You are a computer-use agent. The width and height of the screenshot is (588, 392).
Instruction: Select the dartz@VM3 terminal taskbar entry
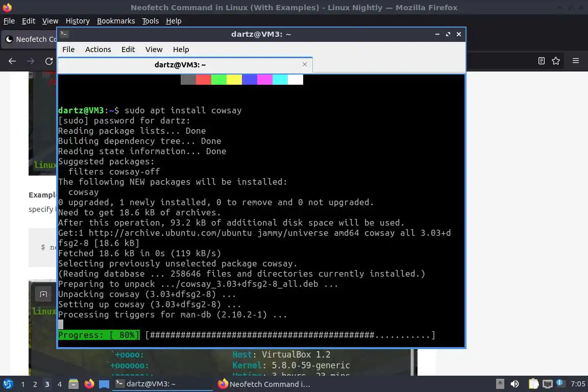point(162,384)
